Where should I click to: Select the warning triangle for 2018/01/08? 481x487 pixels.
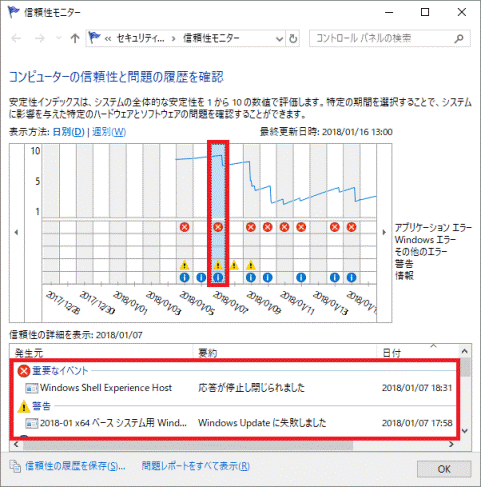234,265
